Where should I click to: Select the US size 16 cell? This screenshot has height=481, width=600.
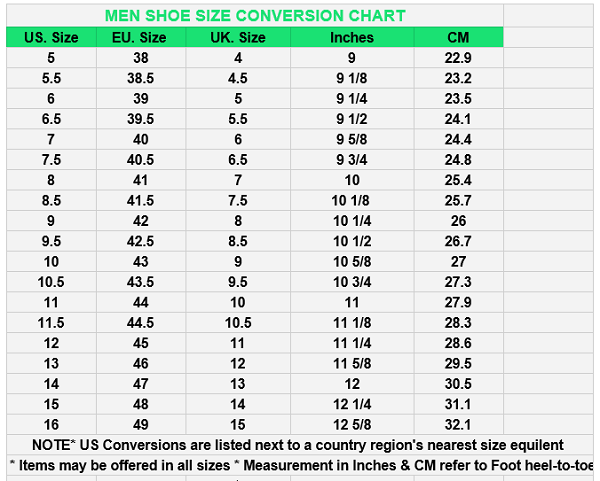51,425
